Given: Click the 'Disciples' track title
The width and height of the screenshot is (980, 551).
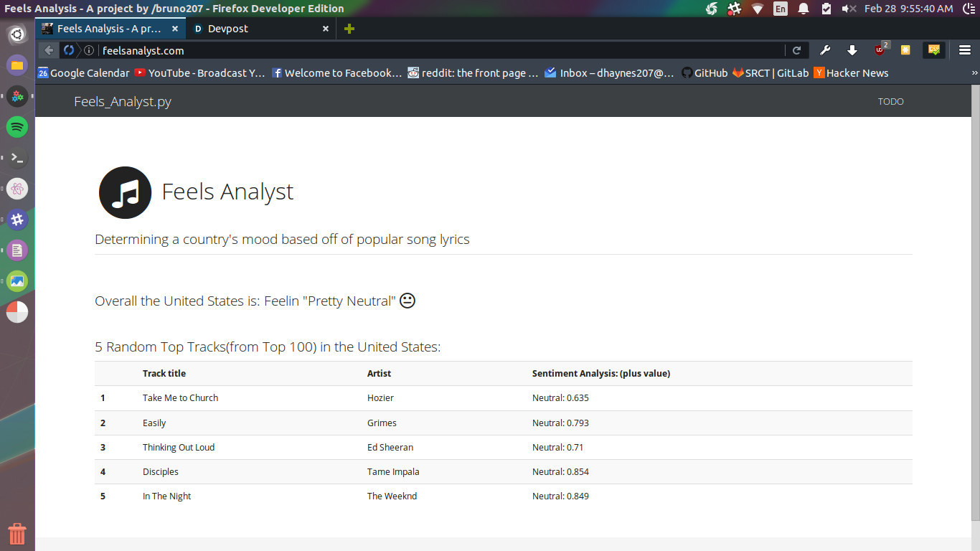Looking at the screenshot, I should click(x=161, y=472).
